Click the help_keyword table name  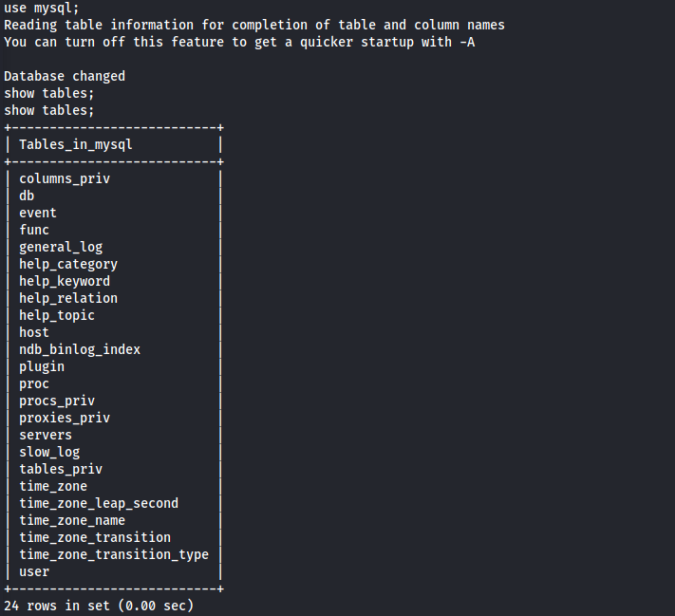pos(65,281)
